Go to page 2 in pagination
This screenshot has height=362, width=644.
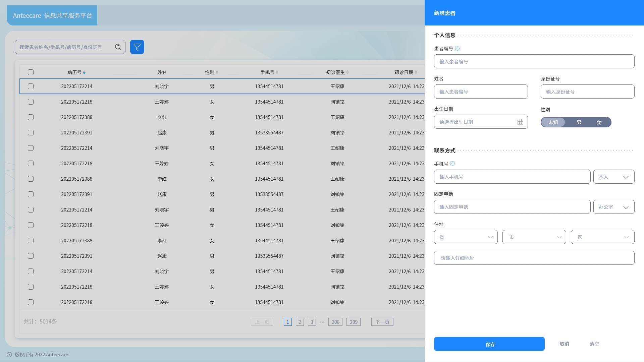[x=300, y=322]
